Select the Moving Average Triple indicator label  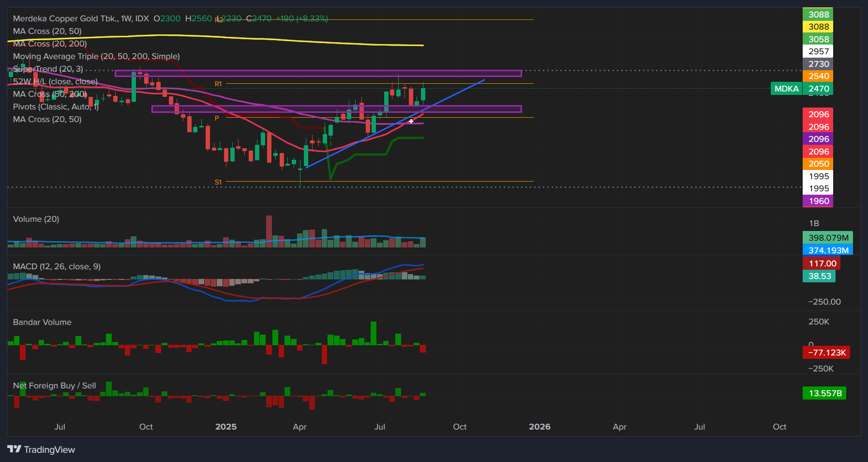click(x=96, y=56)
